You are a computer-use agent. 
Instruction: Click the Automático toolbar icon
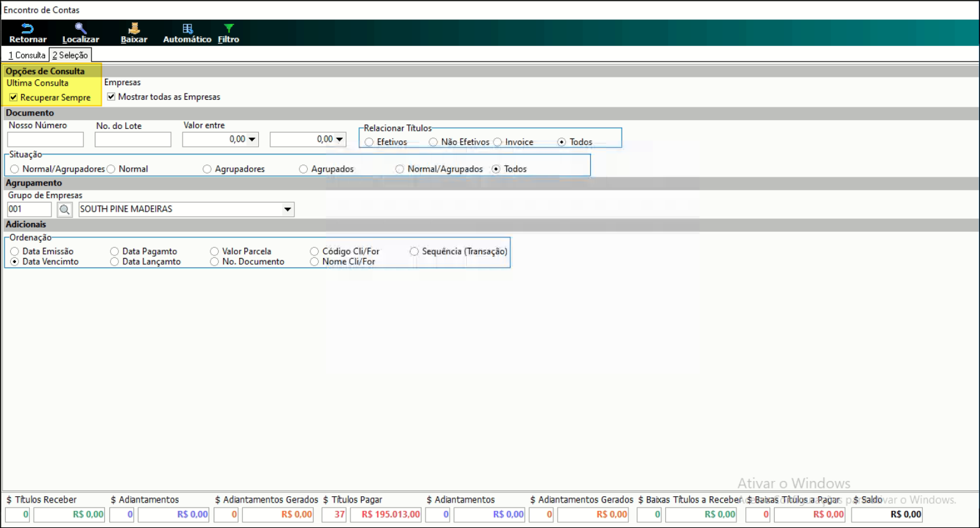point(187,29)
